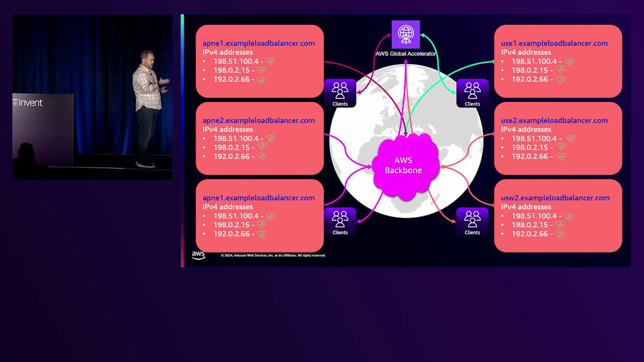Select 198.51.100.4 in the use2 card
The height and width of the screenshot is (362, 644).
tap(534, 138)
